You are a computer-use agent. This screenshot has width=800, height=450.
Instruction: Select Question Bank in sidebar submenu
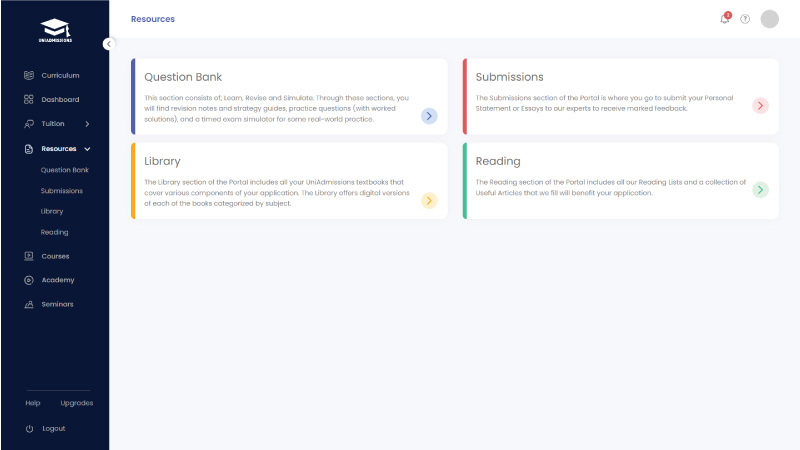64,170
